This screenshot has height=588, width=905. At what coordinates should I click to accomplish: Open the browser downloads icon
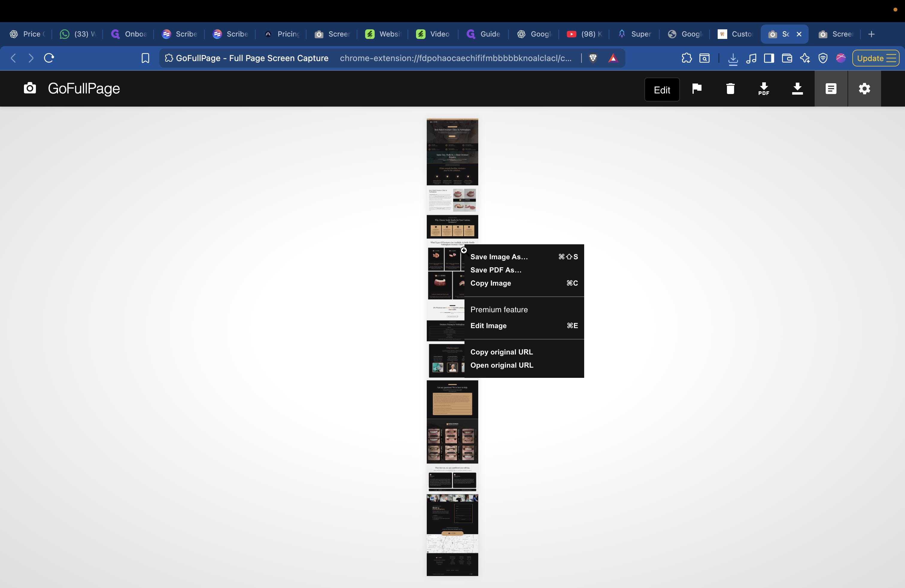(x=733, y=58)
